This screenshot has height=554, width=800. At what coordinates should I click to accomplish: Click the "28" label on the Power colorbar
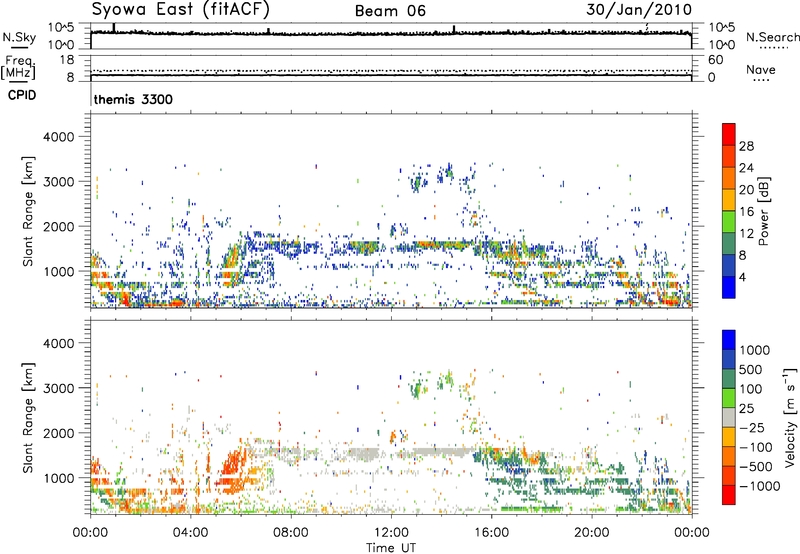click(746, 146)
